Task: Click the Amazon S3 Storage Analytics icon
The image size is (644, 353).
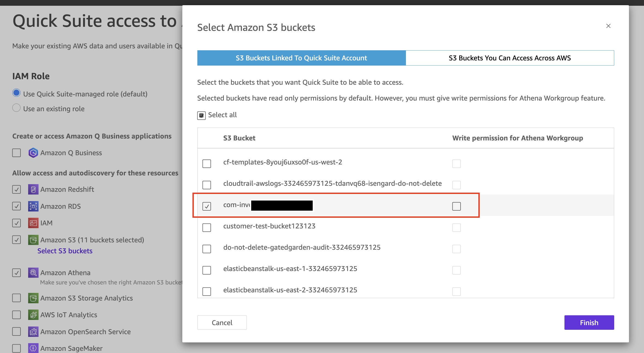Action: pos(33,298)
